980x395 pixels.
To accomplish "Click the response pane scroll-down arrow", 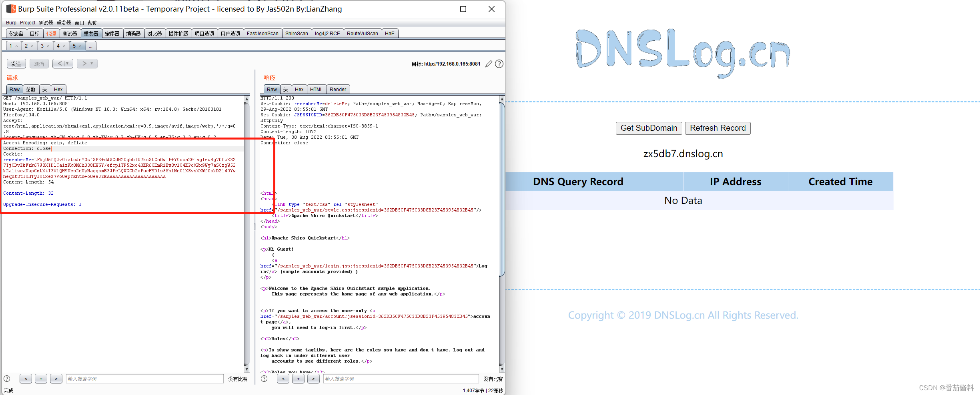I will coord(502,369).
